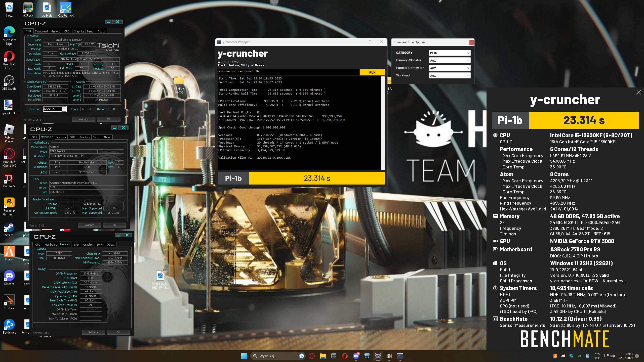Open the Discord taskbar icon with notification badge
644x362 pixels.
pyautogui.click(x=356, y=356)
